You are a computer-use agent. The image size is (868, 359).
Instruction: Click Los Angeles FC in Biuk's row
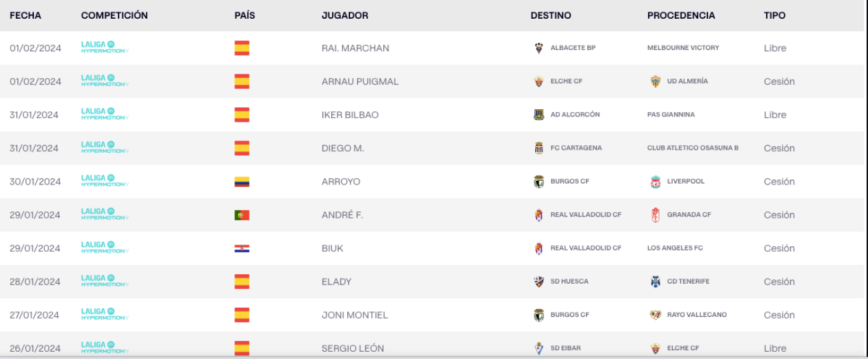coord(675,248)
